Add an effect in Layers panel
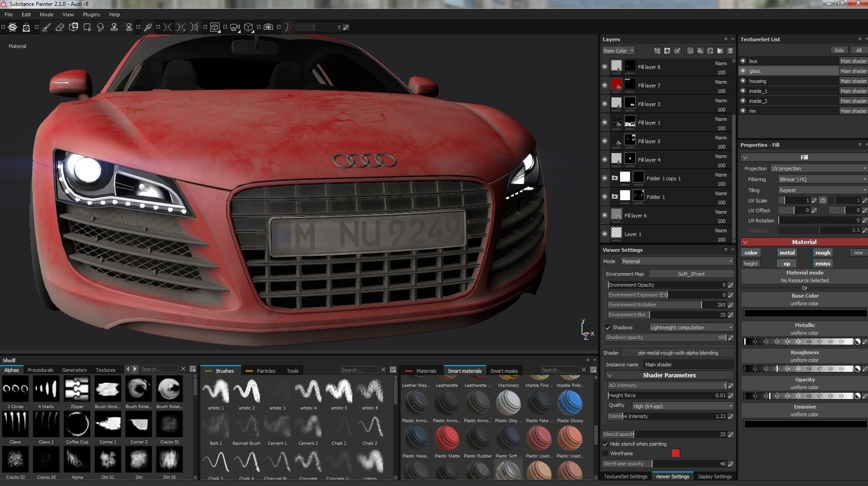Screen dimensions: 868x486 coord(657,51)
